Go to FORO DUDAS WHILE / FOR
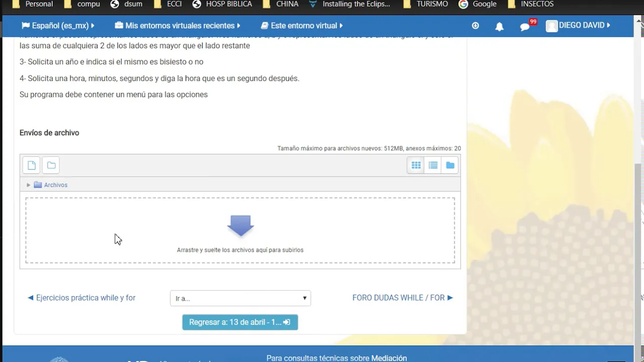644x362 pixels. [x=403, y=298]
